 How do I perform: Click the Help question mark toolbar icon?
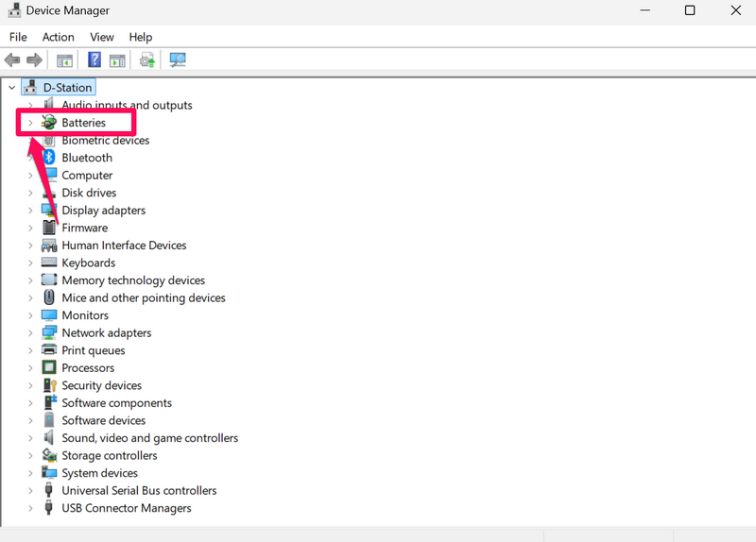tap(94, 60)
